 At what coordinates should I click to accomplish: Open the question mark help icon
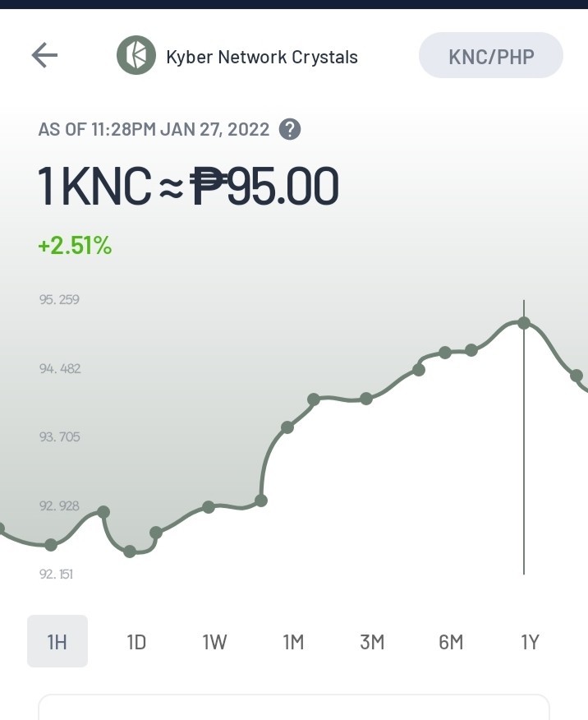tap(290, 130)
